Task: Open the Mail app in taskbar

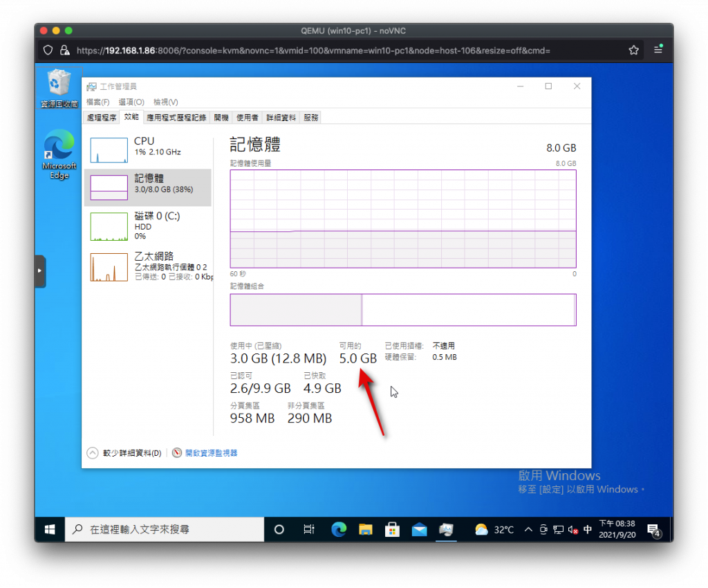Action: 419,529
